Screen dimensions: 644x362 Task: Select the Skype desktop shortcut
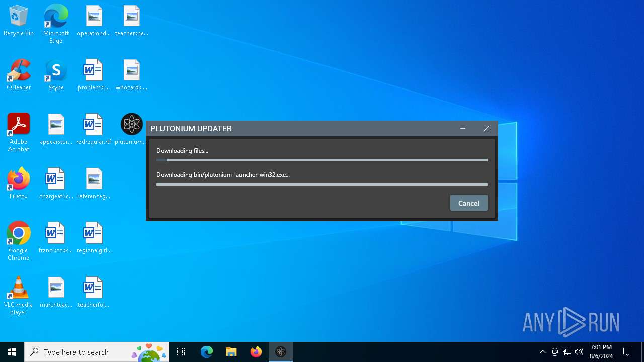[x=56, y=75]
